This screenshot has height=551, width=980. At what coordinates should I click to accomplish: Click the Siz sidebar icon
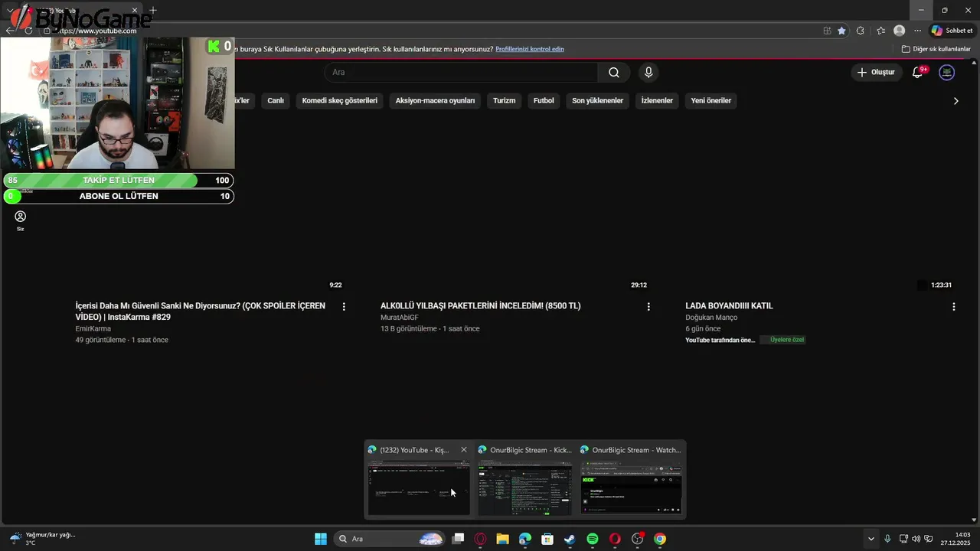pos(21,220)
